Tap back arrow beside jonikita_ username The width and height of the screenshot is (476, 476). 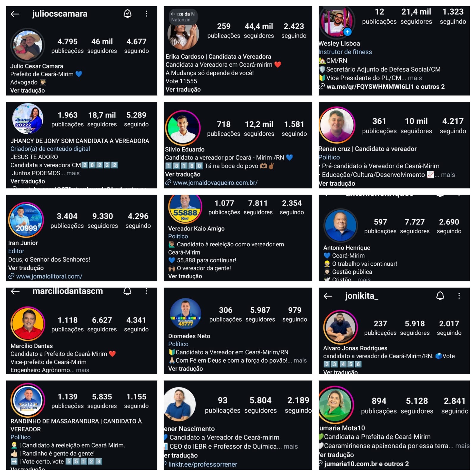[328, 296]
